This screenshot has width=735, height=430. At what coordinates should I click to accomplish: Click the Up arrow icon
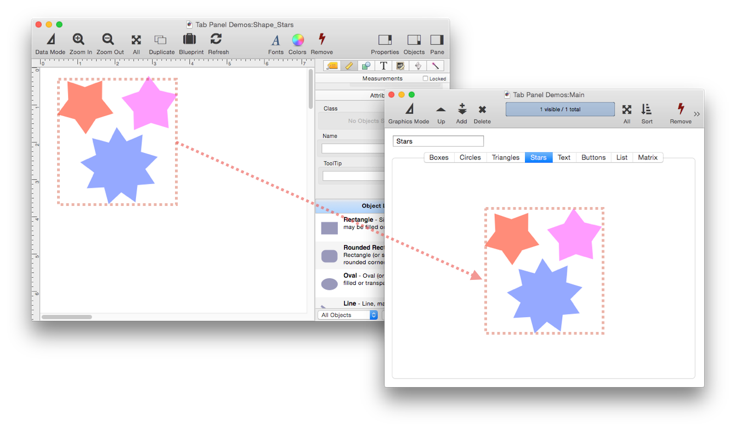click(441, 110)
